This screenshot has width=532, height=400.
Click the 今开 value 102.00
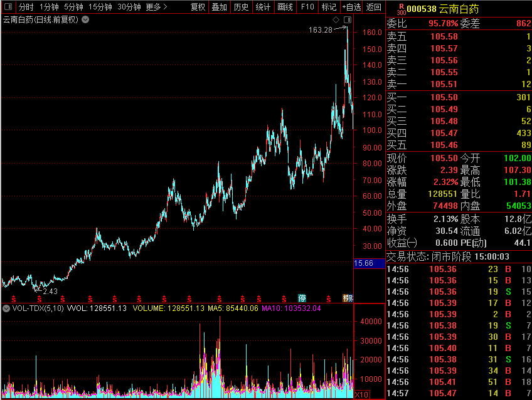(518, 158)
